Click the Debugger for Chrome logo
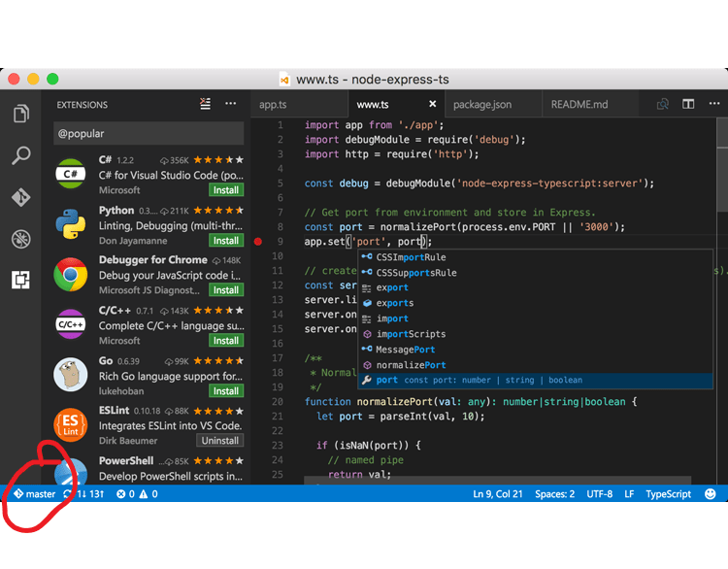 click(71, 275)
